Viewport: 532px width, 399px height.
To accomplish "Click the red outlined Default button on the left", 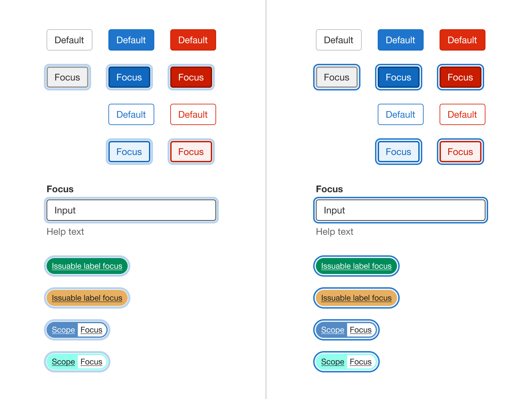I will point(193,114).
